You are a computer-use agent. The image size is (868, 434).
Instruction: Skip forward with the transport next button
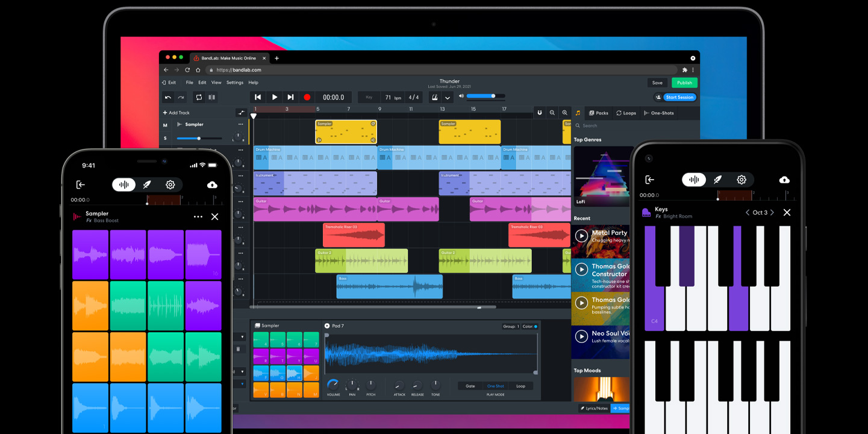click(290, 97)
